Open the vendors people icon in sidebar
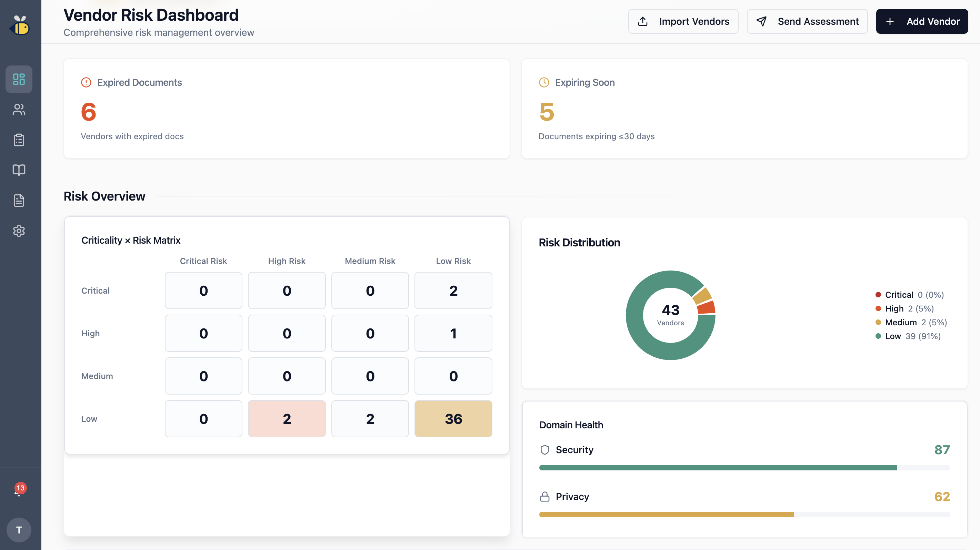The image size is (980, 550). pyautogui.click(x=19, y=110)
